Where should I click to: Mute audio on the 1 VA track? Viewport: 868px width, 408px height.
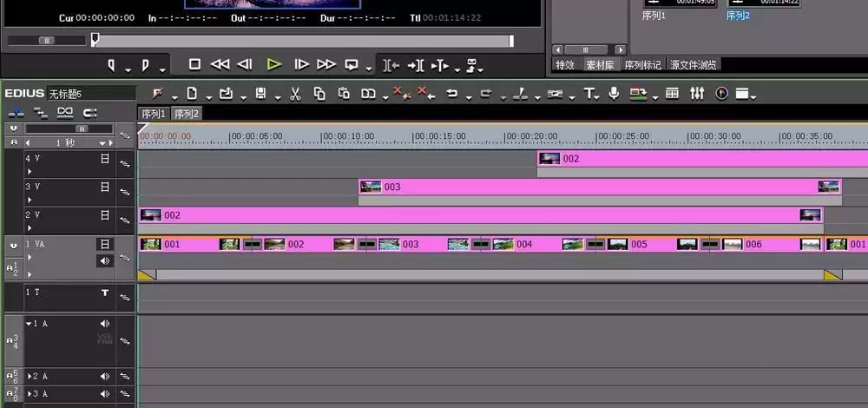tap(105, 260)
